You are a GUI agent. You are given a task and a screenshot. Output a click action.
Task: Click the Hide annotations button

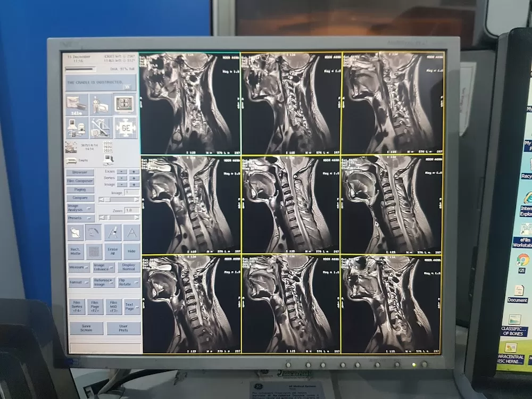click(x=131, y=252)
